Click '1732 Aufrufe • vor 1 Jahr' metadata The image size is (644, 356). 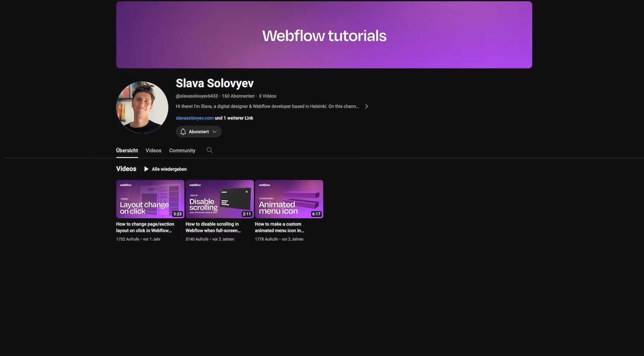pyautogui.click(x=138, y=239)
